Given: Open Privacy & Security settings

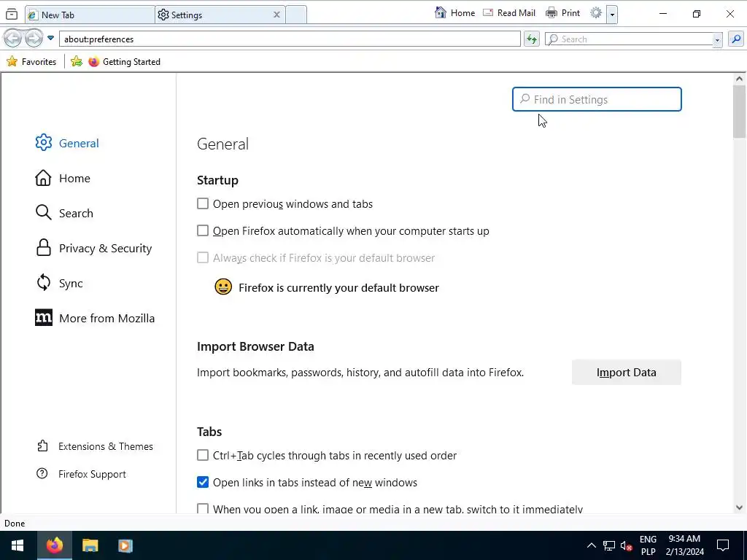Looking at the screenshot, I should pos(94,248).
